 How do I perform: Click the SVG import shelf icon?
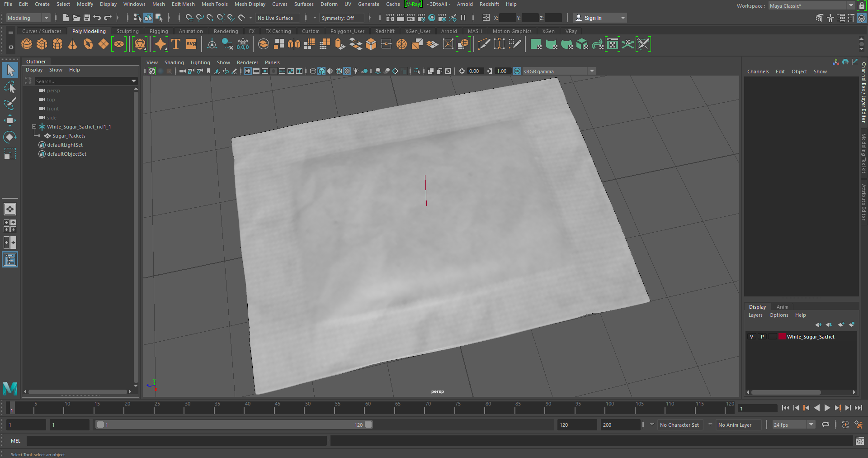tap(191, 44)
